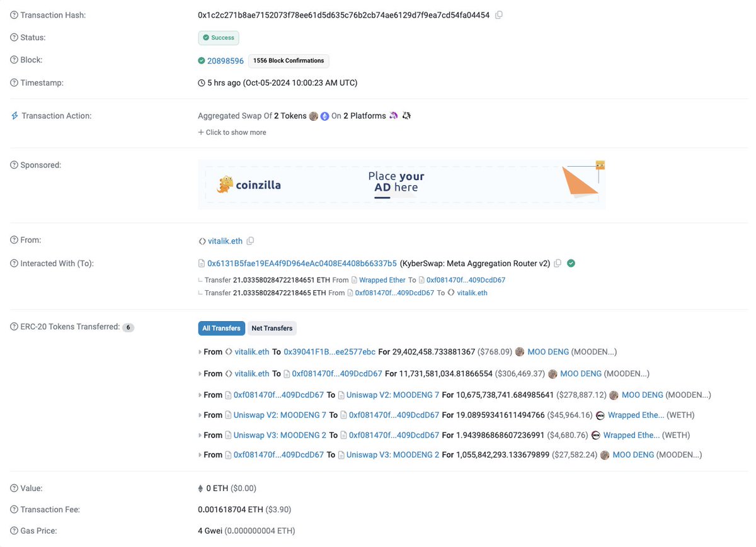Click the help tooltip icon beside Gas Price
This screenshot has height=547, width=756.
pyautogui.click(x=13, y=531)
